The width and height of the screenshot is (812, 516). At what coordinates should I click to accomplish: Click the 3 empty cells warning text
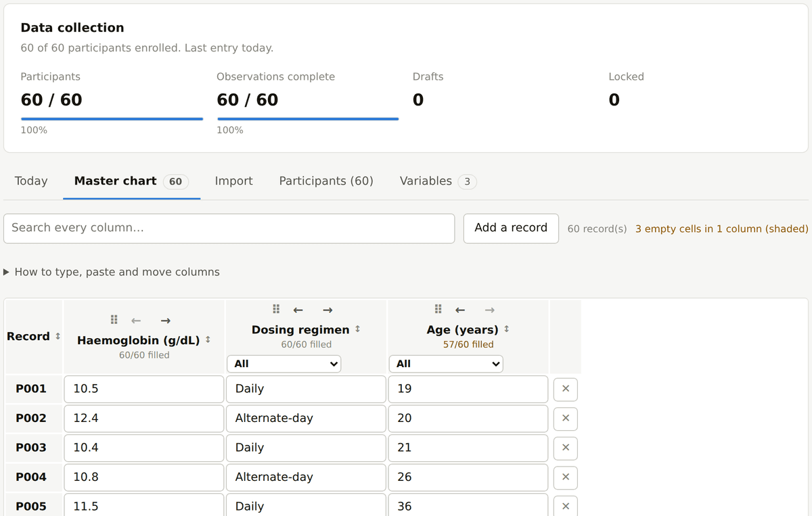[722, 229]
